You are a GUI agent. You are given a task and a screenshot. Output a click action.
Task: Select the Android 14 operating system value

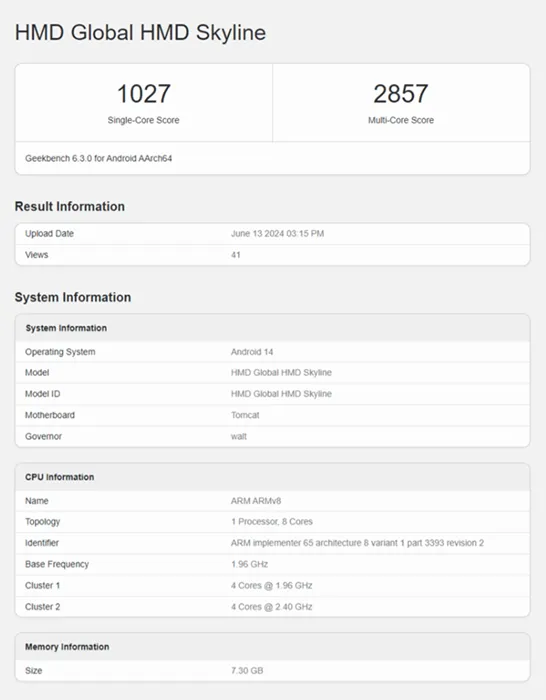[252, 352]
